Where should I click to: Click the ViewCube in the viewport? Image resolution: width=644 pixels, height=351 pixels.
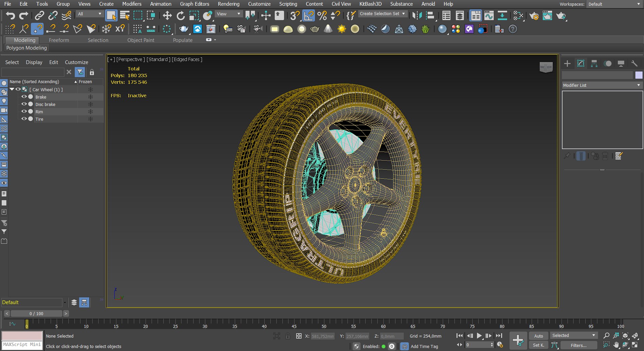[x=546, y=67]
